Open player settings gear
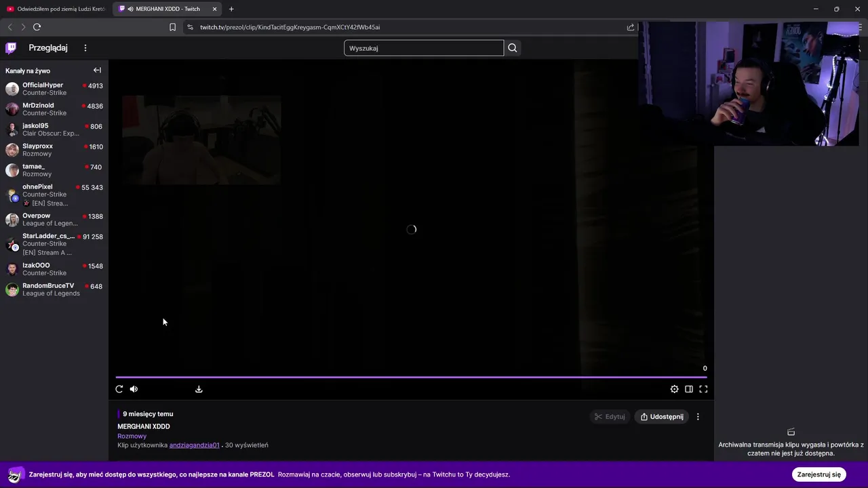Screen dimensions: 868x488 pyautogui.click(x=674, y=389)
